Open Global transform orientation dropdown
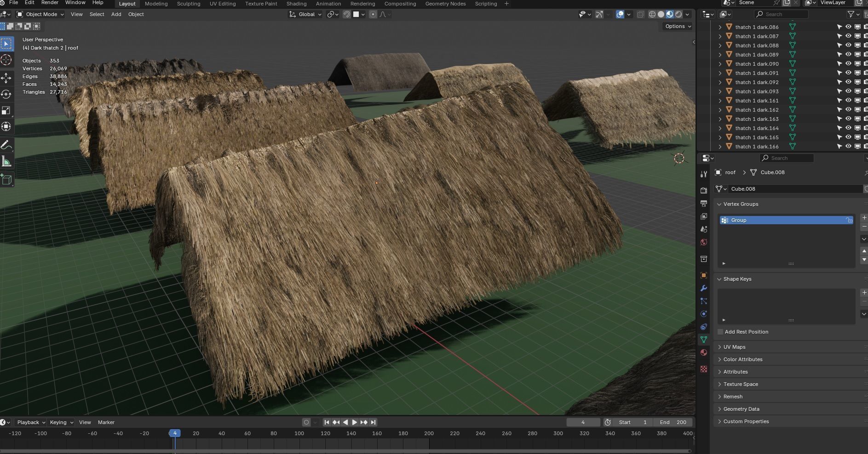Viewport: 868px width, 454px height. tap(305, 14)
